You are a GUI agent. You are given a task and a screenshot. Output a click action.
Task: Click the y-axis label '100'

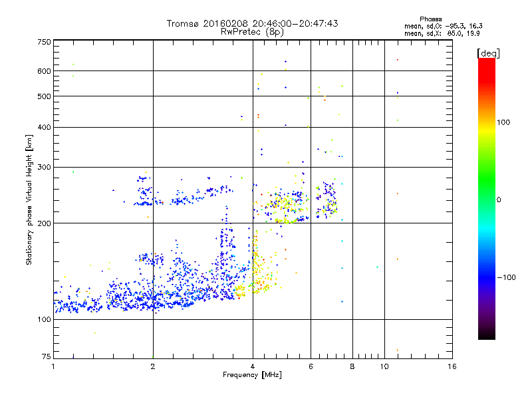44,319
